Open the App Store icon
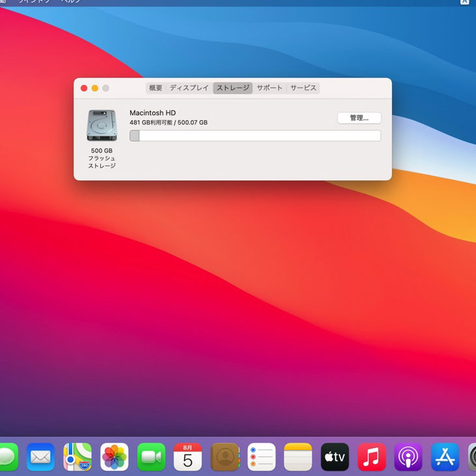This screenshot has height=476, width=476. (445, 456)
